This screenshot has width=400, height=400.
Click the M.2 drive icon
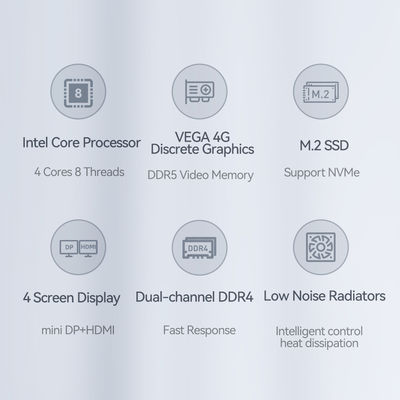[x=321, y=92]
